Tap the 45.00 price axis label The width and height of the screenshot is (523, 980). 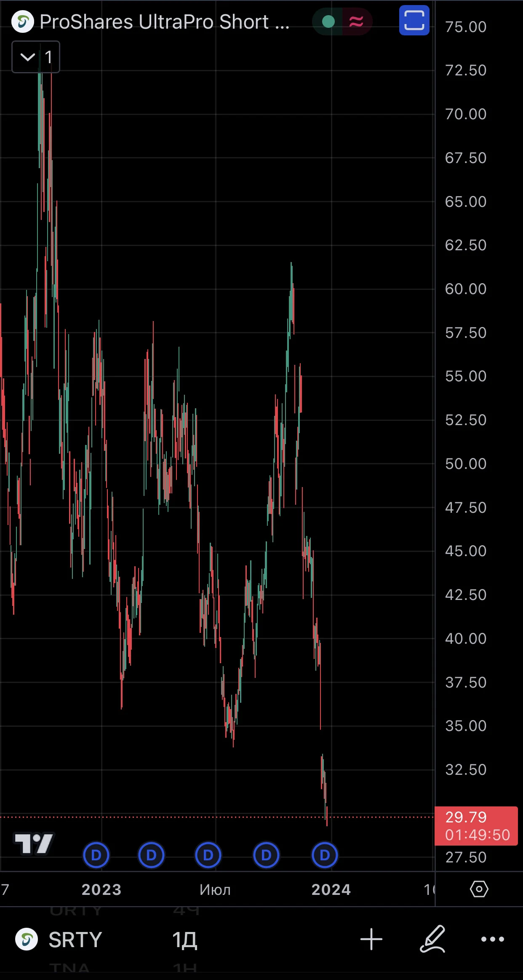click(466, 551)
